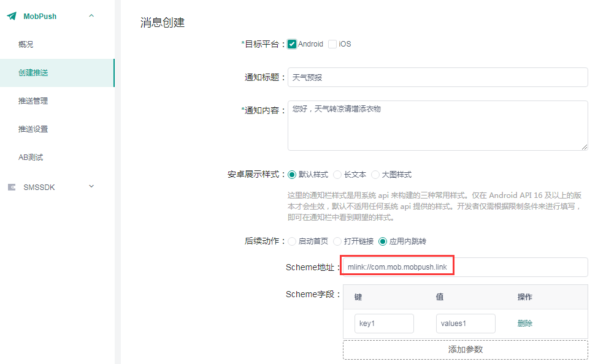Click 删除 to remove the key1 parameter

coord(524,323)
